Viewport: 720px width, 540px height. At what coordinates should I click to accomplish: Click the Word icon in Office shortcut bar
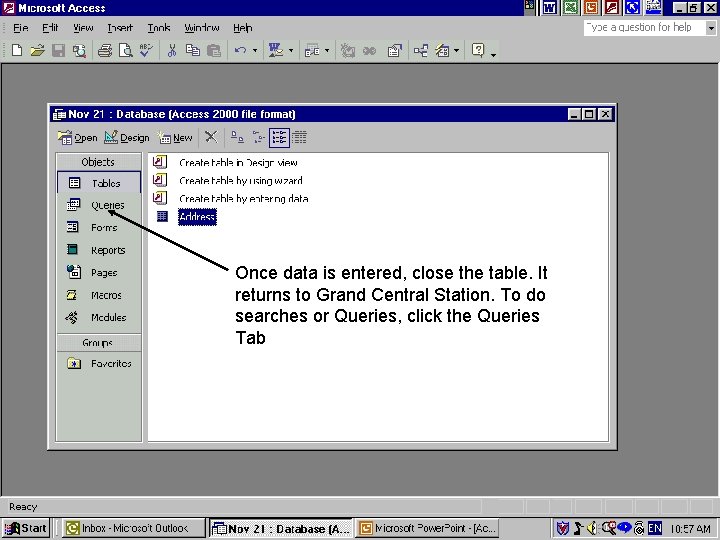[x=550, y=7]
